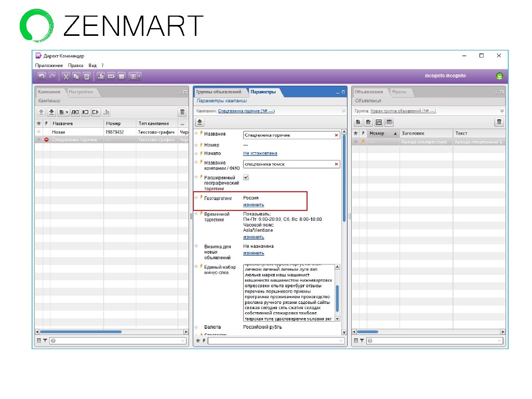Click the upload arrow icon in the Parameters panel
This screenshot has height=399, width=532.
(x=199, y=122)
